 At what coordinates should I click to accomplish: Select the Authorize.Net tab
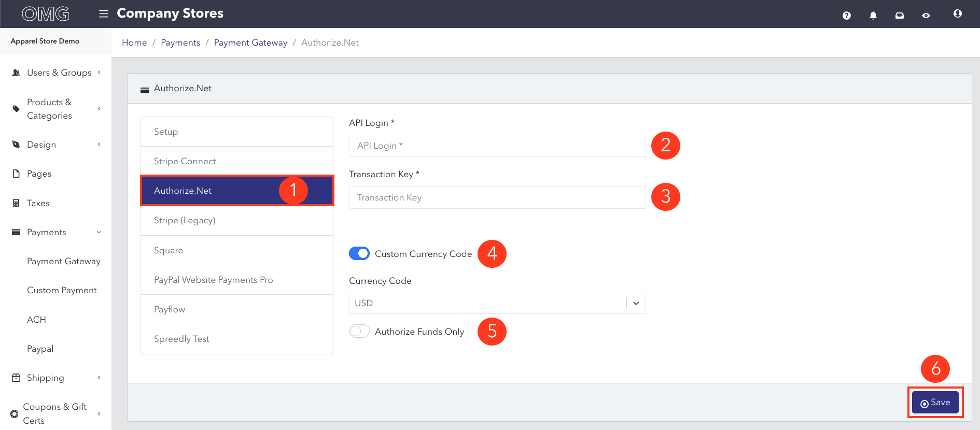point(237,191)
